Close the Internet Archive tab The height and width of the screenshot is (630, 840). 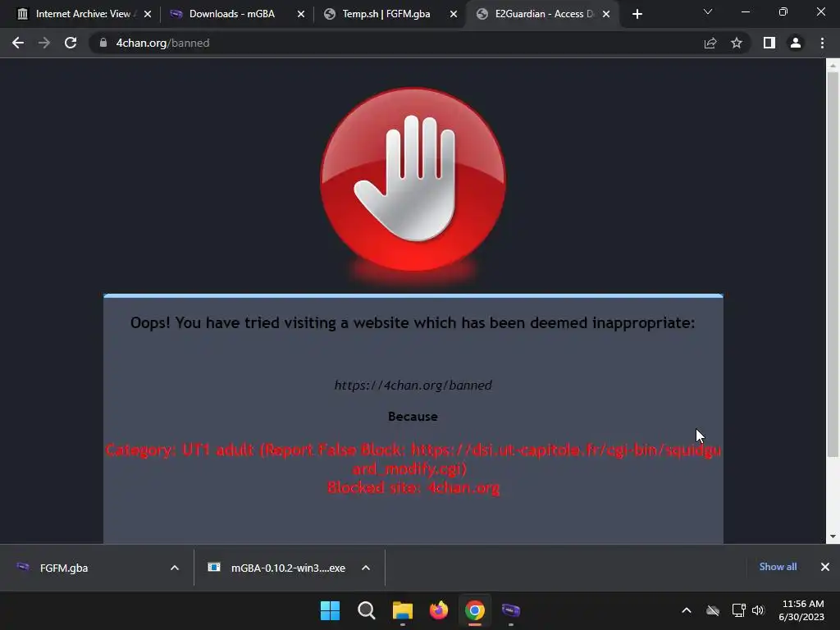coord(148,14)
